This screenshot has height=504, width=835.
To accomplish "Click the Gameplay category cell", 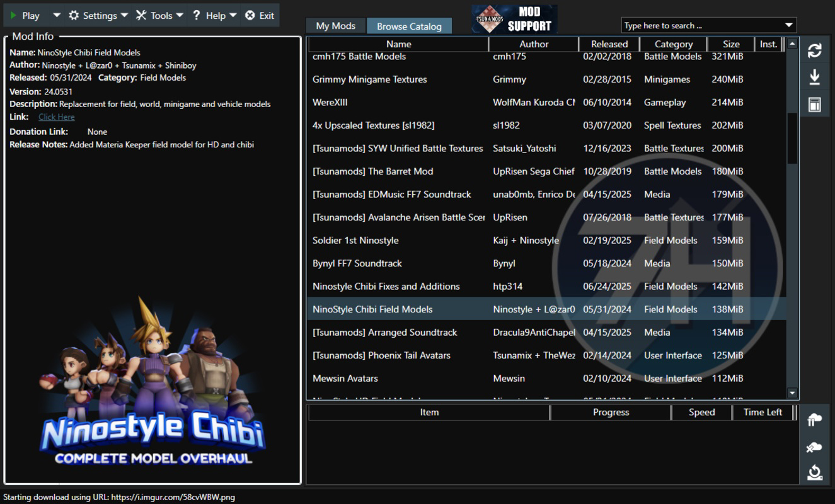I will click(665, 102).
